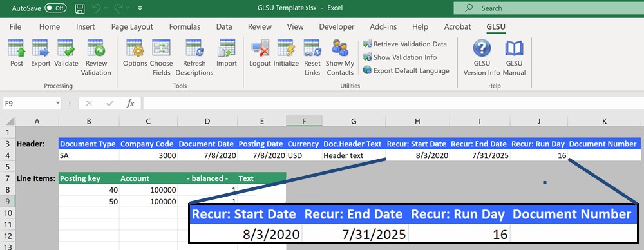This screenshot has width=644, height=250.
Task: Switch to the Page Layout tab
Action: pos(132,26)
